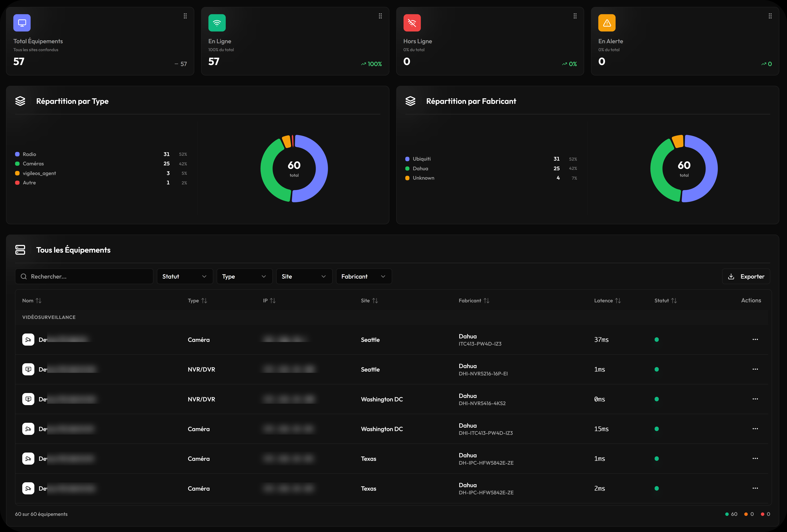Click the 'DHI-NVR5416-4KS2' model text

pos(482,403)
